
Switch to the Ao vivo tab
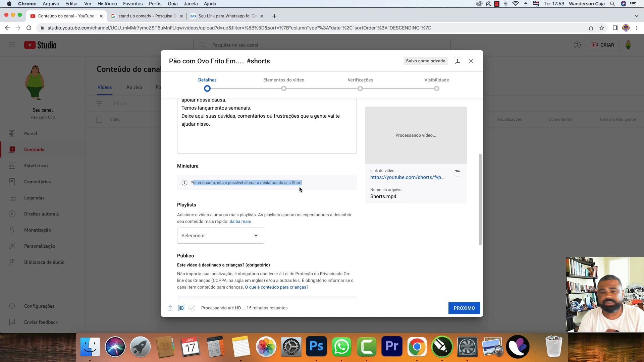(134, 87)
